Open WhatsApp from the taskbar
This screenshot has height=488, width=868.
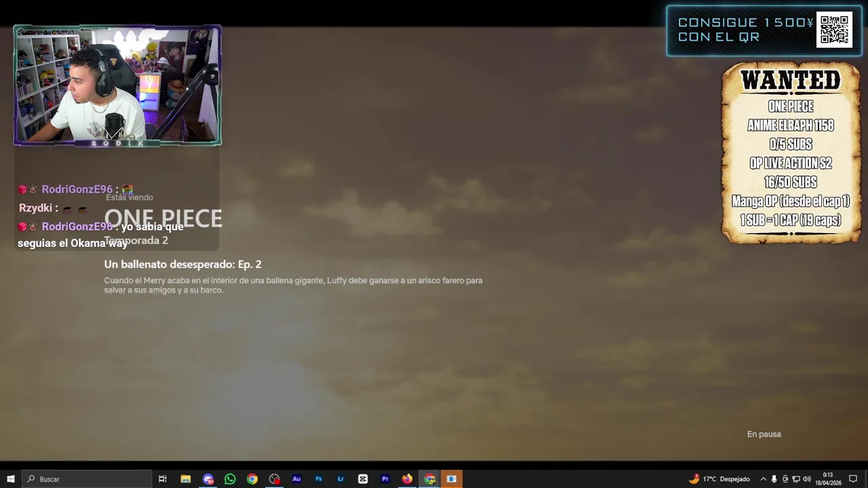(x=230, y=479)
